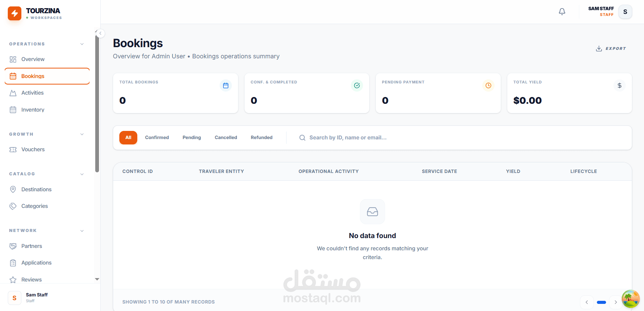Select the Refunded filter tab
Screen dimensions: 644x311
coord(262,138)
